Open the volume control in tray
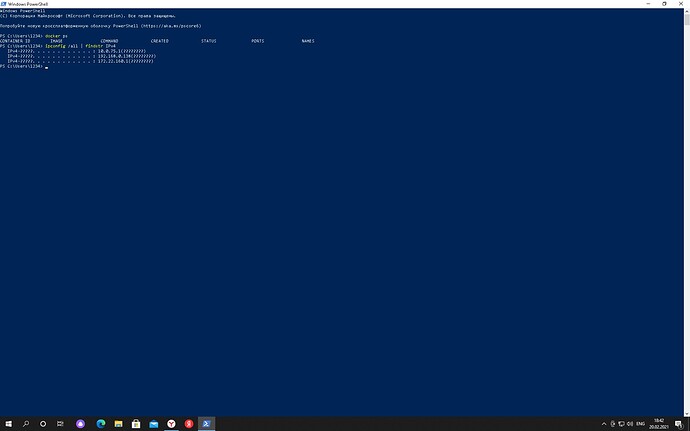 click(x=630, y=424)
